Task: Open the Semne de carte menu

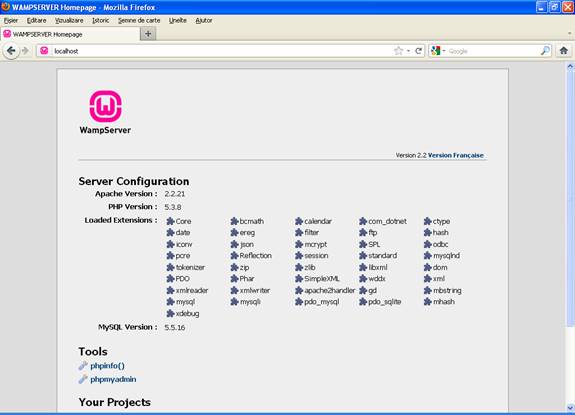Action: 139,21
